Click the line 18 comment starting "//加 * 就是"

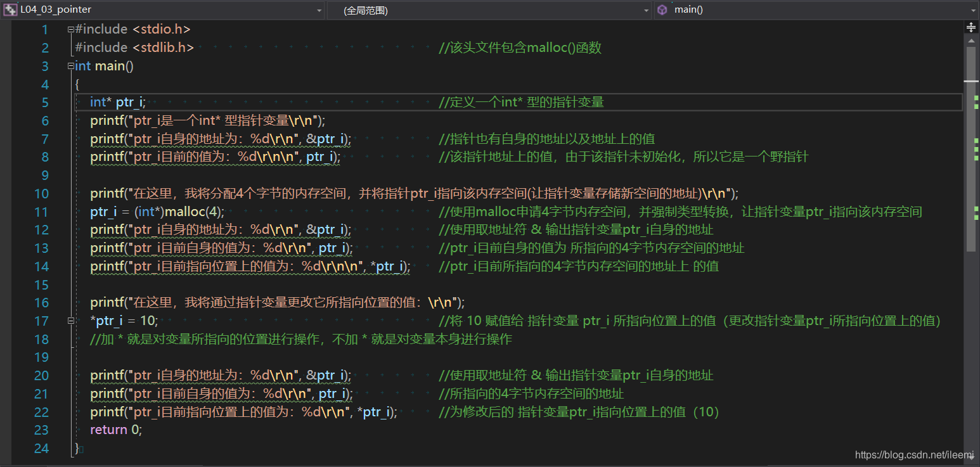pos(301,339)
